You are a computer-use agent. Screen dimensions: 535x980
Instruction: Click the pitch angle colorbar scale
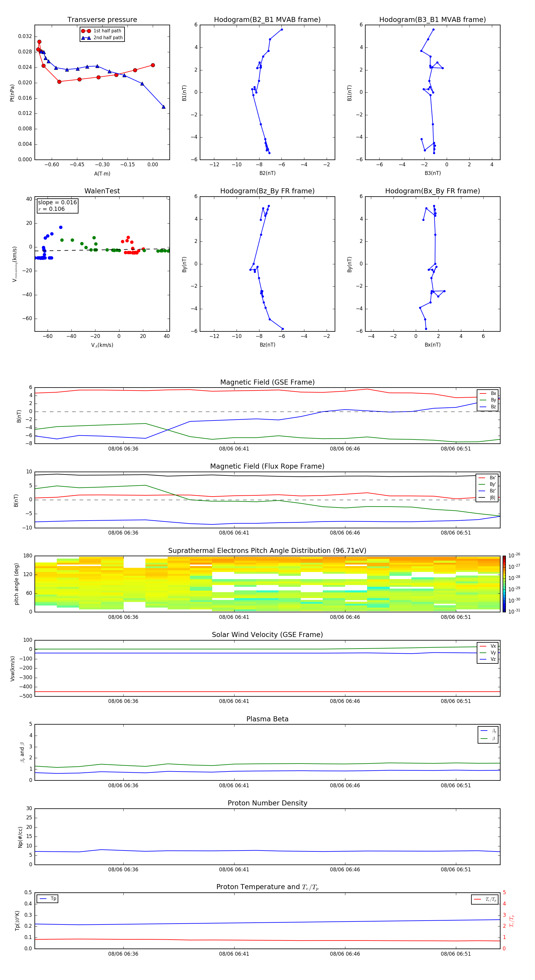[x=504, y=584]
